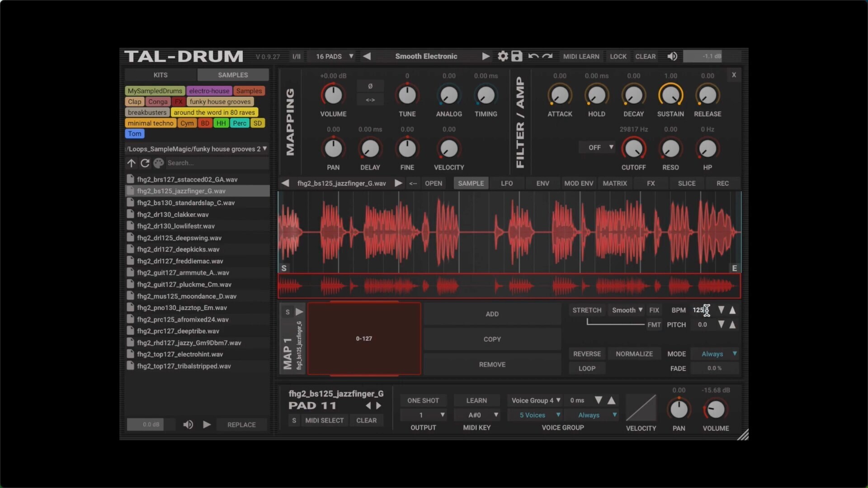Play the selected sample in browser
868x488 pixels.
click(x=207, y=425)
